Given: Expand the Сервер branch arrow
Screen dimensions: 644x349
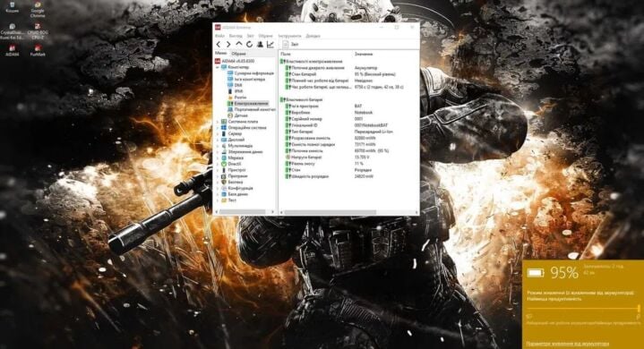Looking at the screenshot, I should tap(218, 133).
